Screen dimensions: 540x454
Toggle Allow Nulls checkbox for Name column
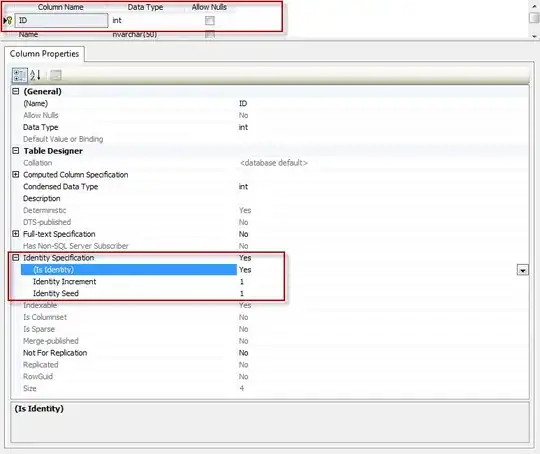pyautogui.click(x=209, y=34)
